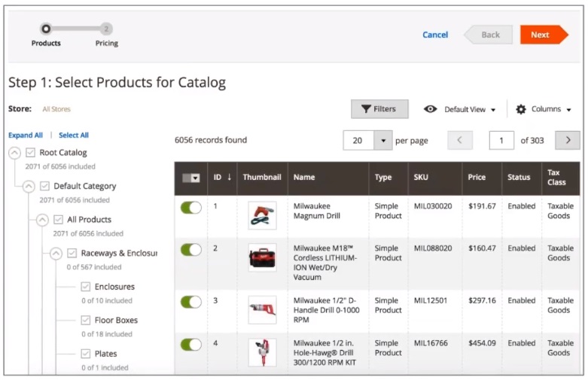
Task: Sort by the Thumbnail column header
Action: tap(262, 177)
